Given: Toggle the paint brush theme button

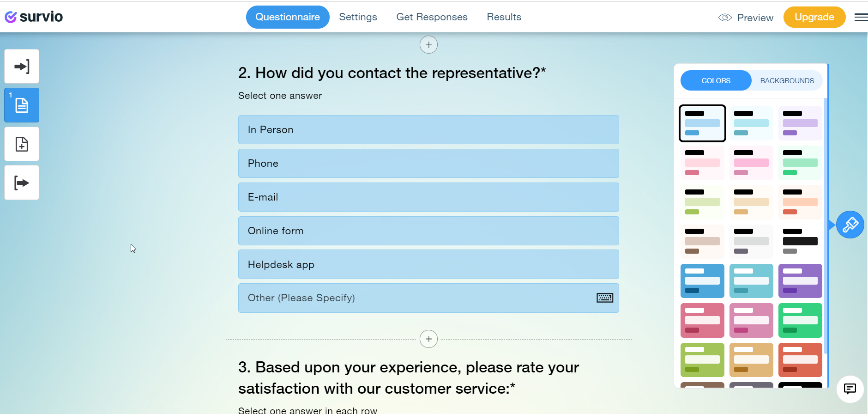Looking at the screenshot, I should click(850, 225).
